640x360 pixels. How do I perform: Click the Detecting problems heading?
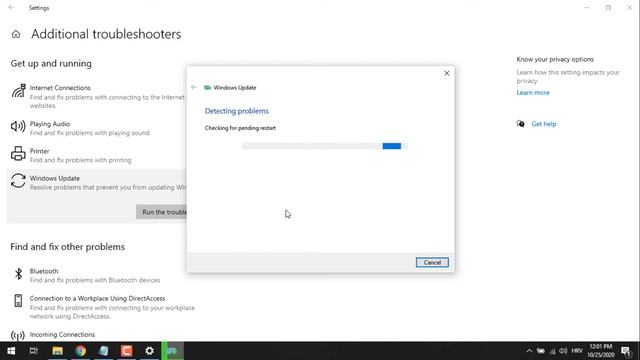pyautogui.click(x=237, y=111)
